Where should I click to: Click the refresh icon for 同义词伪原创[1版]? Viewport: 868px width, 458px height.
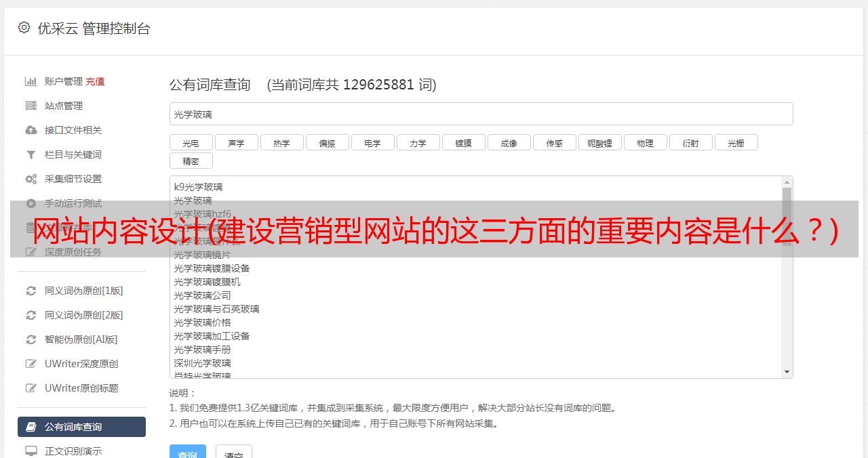tap(31, 291)
